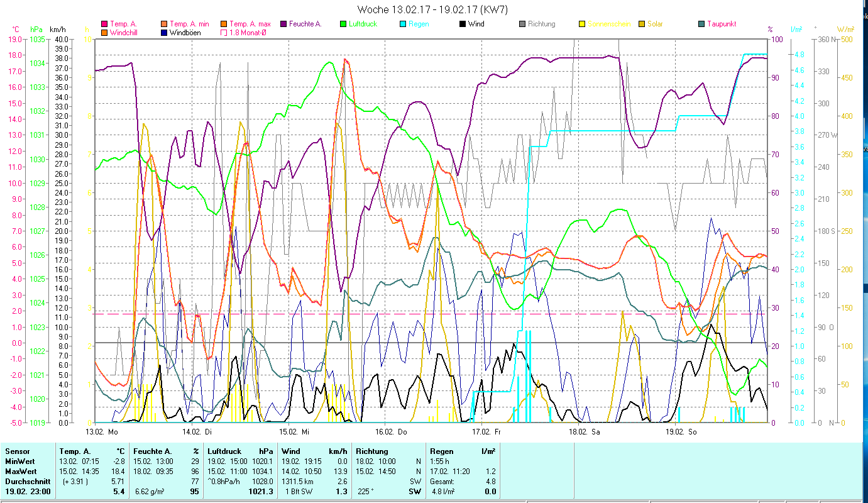Click the 'hPa' axis unit above the chart
868x503 pixels.
pos(36,29)
